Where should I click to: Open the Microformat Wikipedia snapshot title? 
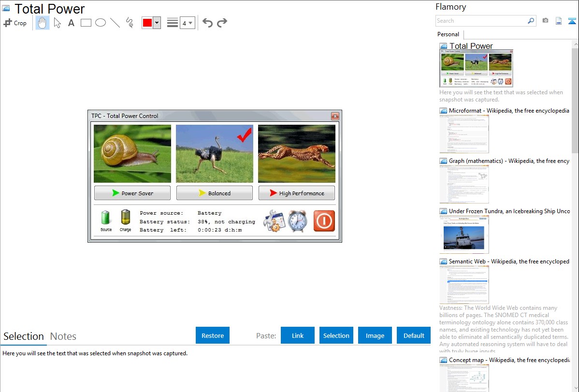(509, 111)
